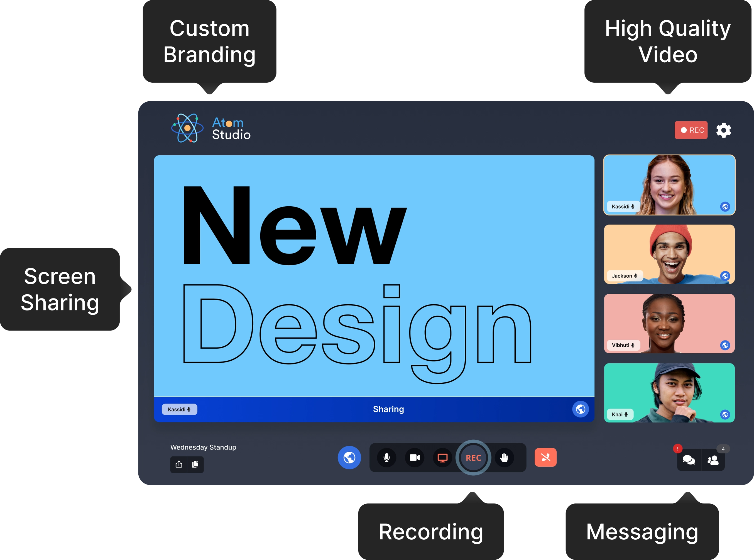Click the microphone icon to mute
The width and height of the screenshot is (754, 560).
[x=386, y=457]
